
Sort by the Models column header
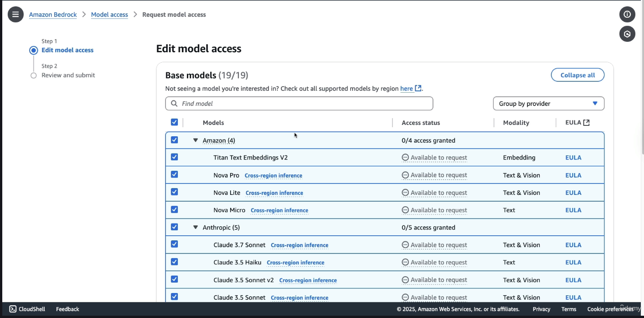[213, 123]
